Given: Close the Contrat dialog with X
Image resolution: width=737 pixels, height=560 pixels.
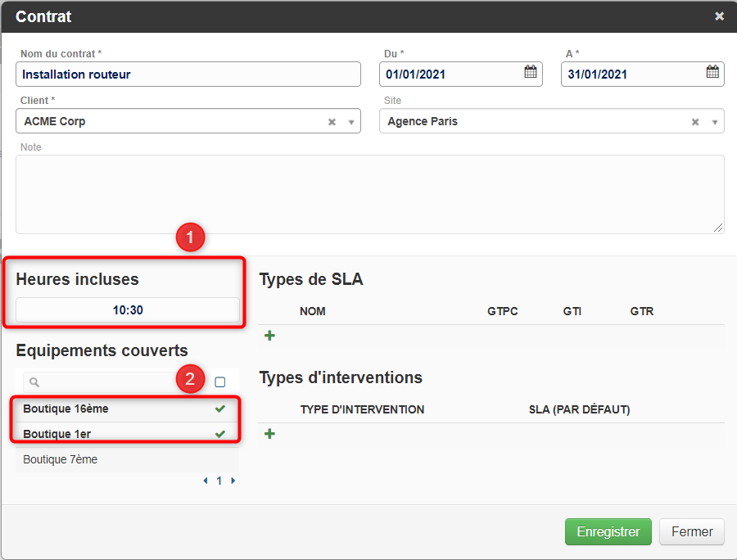Looking at the screenshot, I should (719, 16).
